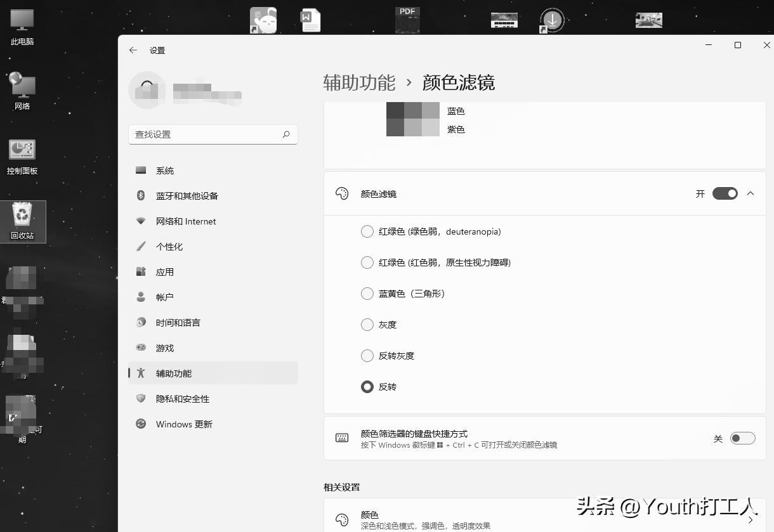Viewport: 774px width, 532px height.
Task: Click the keyboard icon beside 颜色筛选器的键盘快捷方式
Action: pyautogui.click(x=342, y=438)
